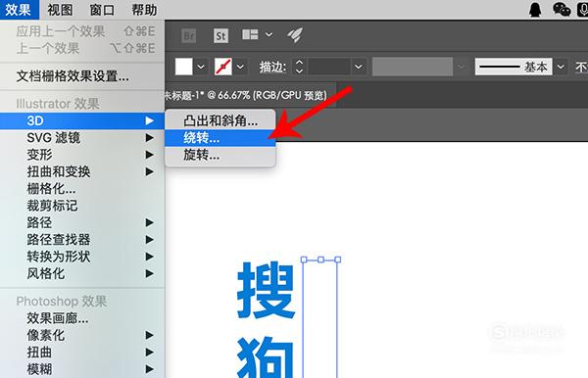Select the 3D effect submenu item

click(x=82, y=120)
